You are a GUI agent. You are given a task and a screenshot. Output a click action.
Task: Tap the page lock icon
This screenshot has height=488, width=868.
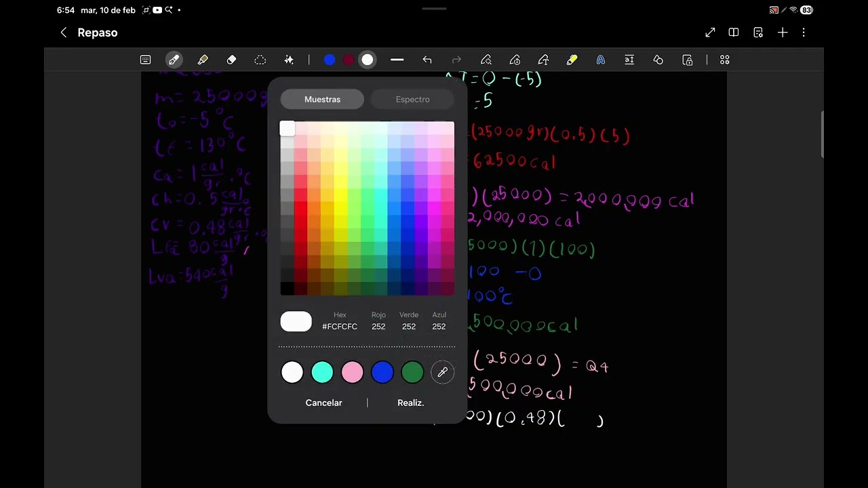point(687,60)
